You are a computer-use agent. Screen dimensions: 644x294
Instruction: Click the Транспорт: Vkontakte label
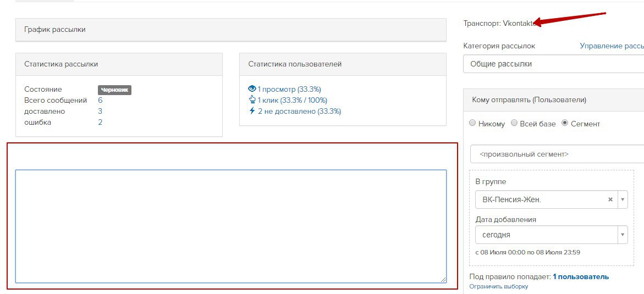coord(500,24)
